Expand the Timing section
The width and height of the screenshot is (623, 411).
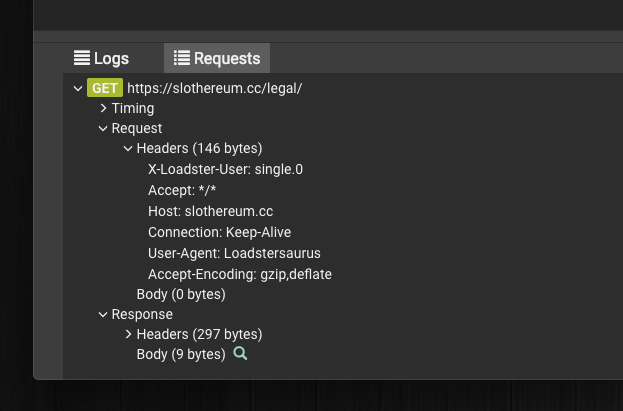point(103,108)
